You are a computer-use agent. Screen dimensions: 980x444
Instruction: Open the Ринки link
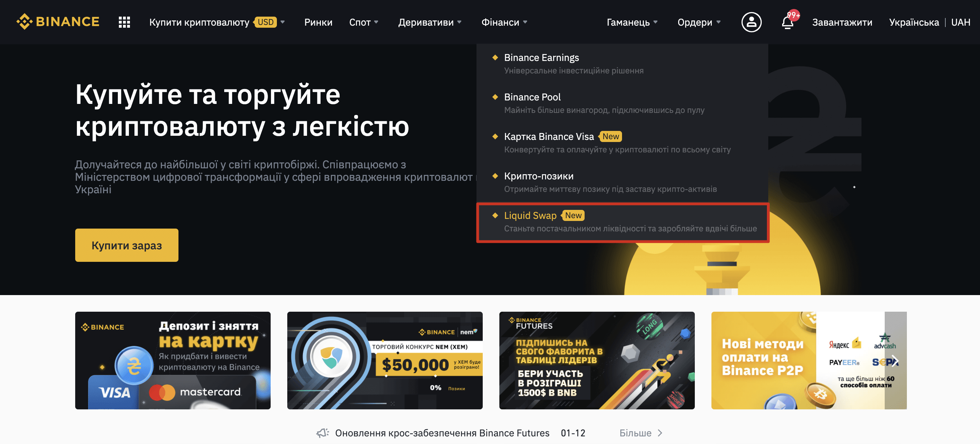318,22
